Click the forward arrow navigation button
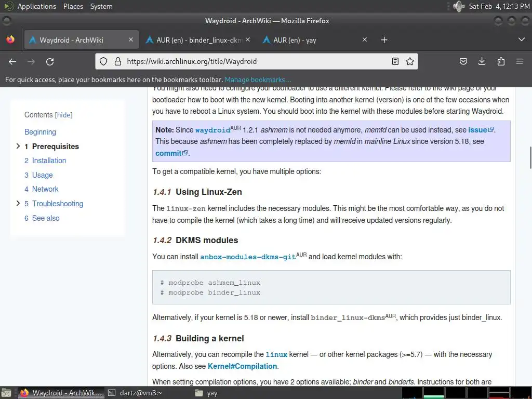532x399 pixels. (x=31, y=61)
